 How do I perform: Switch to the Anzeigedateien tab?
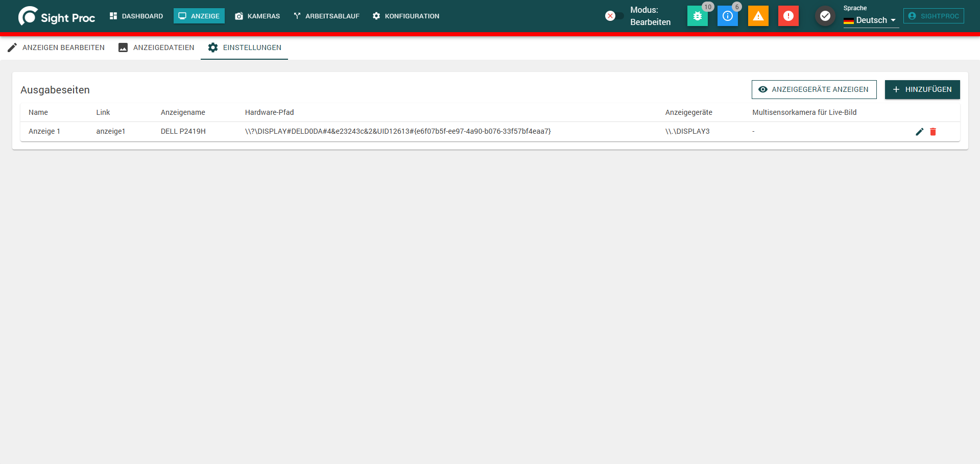tap(156, 47)
